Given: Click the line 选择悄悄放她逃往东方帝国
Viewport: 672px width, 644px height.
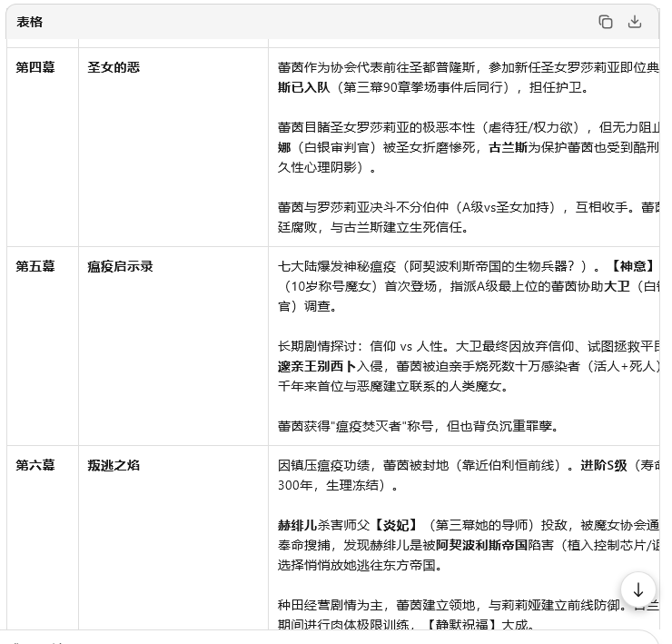Looking at the screenshot, I should point(360,565).
